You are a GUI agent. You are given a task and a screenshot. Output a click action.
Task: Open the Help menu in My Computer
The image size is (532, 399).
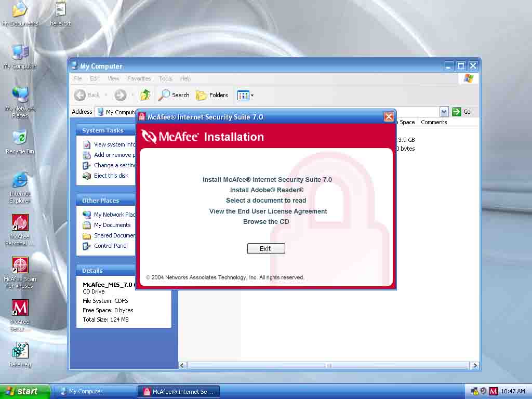pyautogui.click(x=185, y=78)
